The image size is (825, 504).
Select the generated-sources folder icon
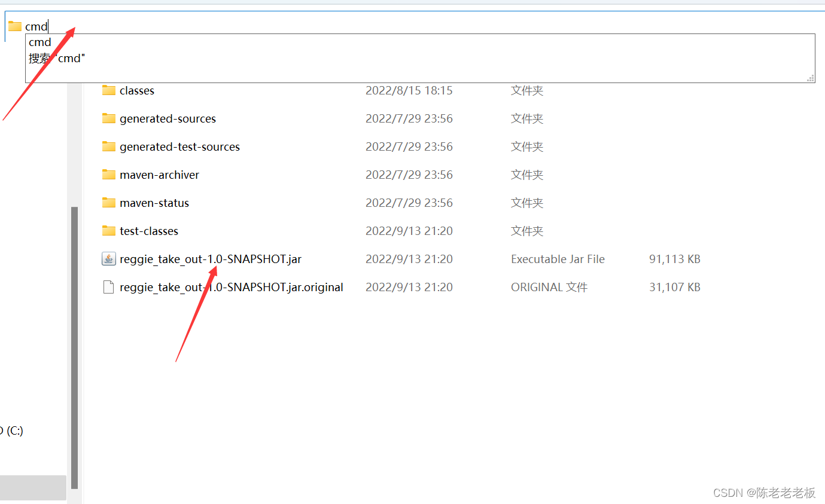click(109, 118)
